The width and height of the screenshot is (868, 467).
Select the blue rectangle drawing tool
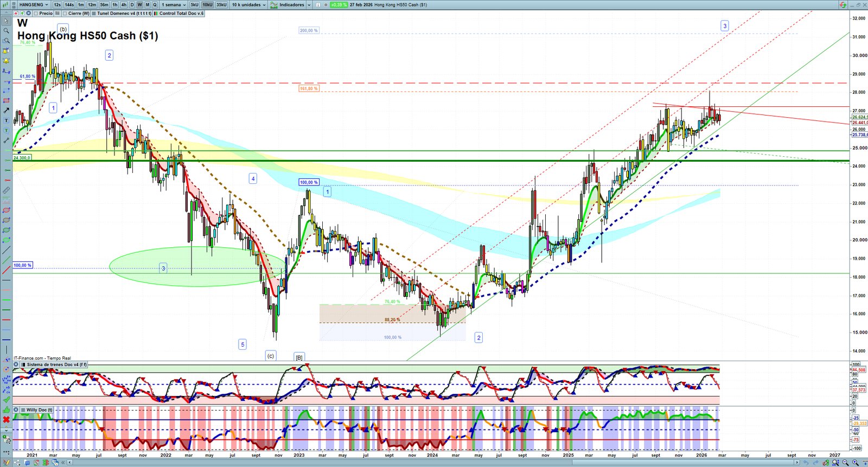[x=6, y=91]
